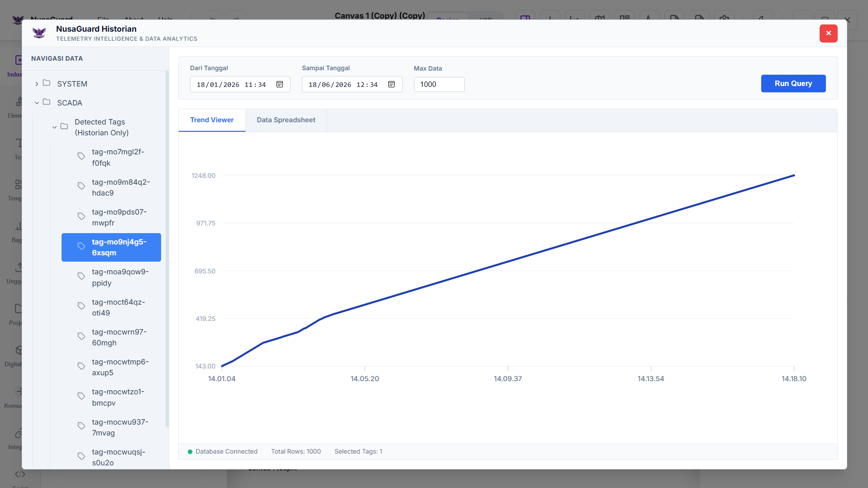The image size is (868, 488).
Task: Run the historian query
Action: point(793,84)
